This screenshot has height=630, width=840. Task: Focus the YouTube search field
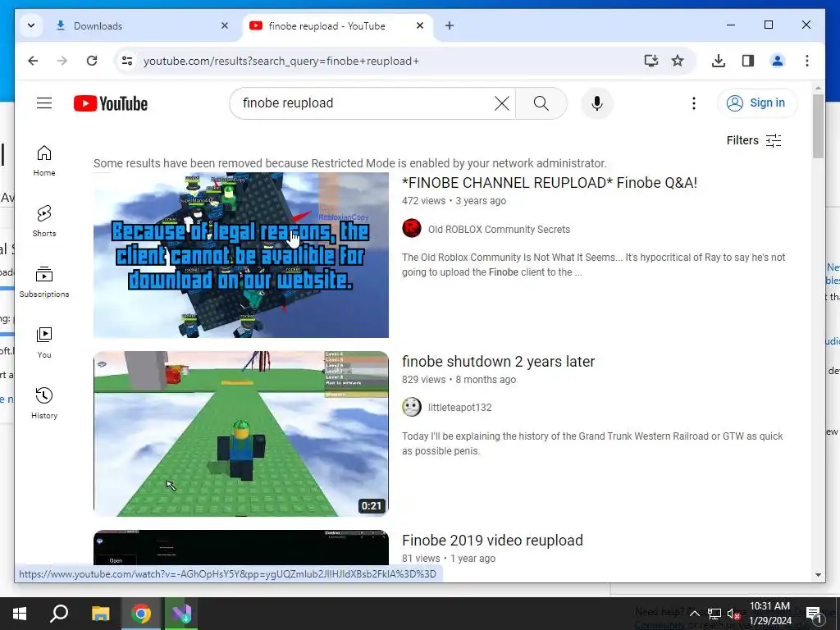click(x=364, y=103)
